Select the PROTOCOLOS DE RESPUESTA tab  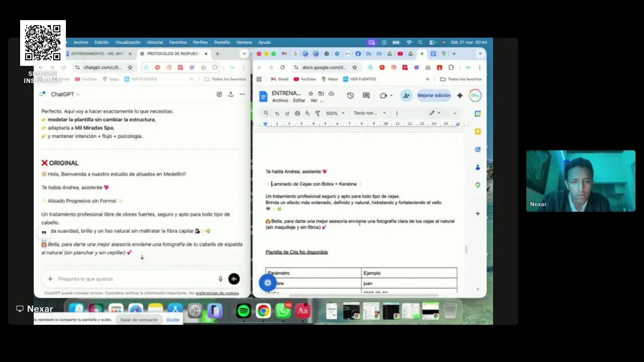[173, 53]
